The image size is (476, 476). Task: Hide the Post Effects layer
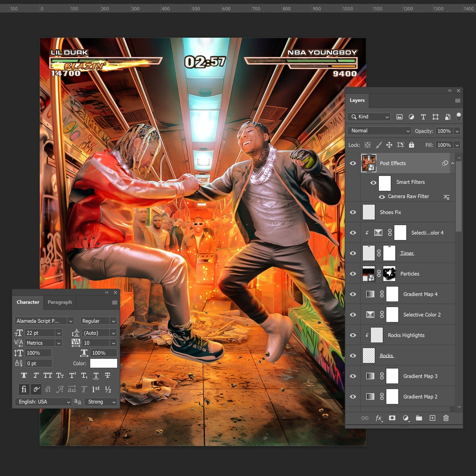tap(353, 163)
